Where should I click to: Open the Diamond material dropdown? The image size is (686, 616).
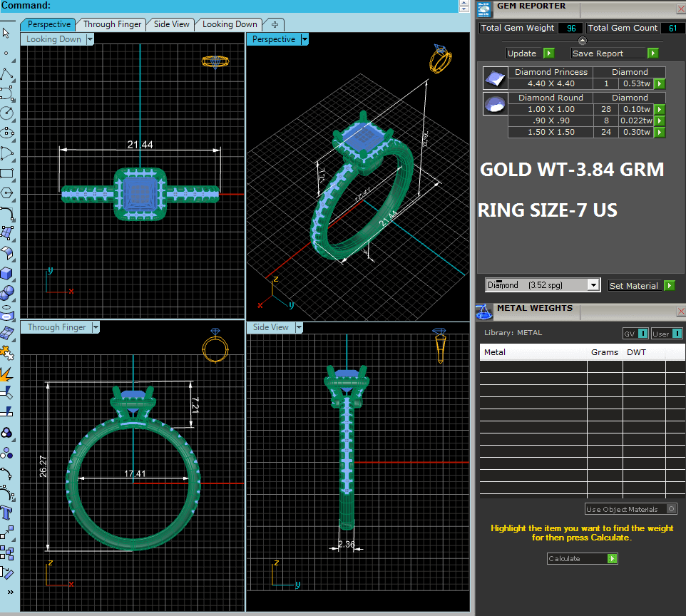click(x=593, y=285)
